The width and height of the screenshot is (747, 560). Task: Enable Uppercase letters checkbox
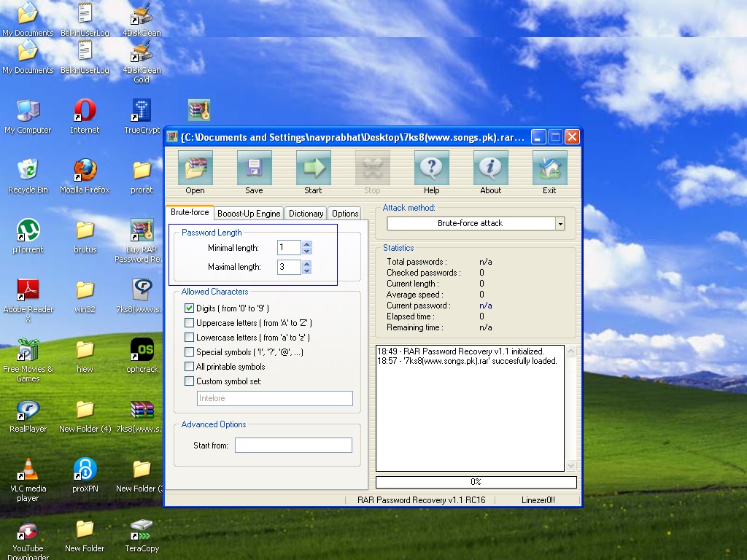click(x=189, y=323)
